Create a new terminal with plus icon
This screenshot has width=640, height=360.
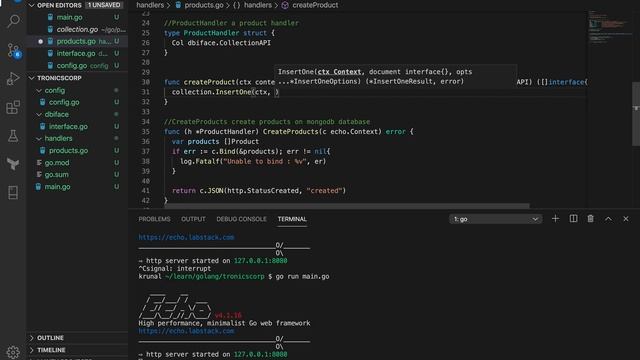555,219
